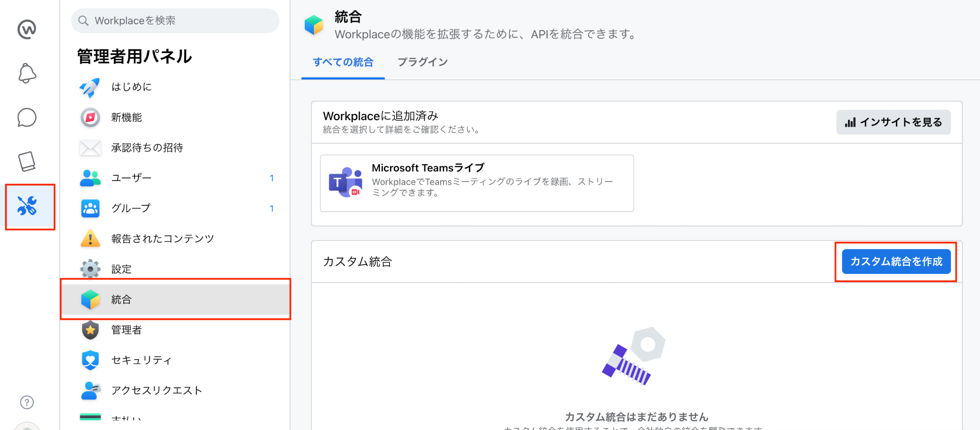Open 承認待ちの招待 menu item
The image size is (980, 430).
(x=175, y=147)
